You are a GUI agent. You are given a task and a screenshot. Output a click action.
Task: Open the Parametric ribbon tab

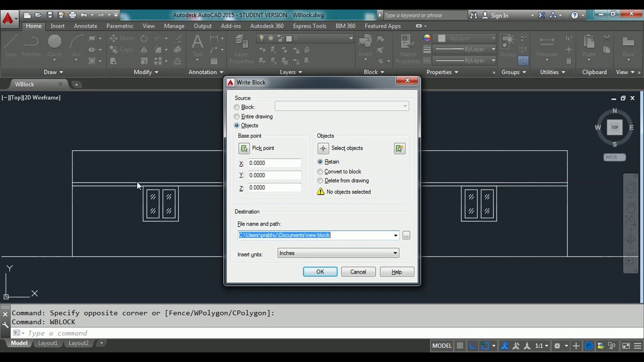(120, 26)
